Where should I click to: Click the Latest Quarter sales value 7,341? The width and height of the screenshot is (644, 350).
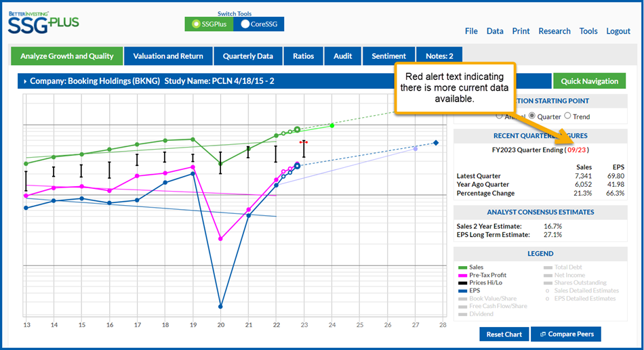pyautogui.click(x=583, y=176)
